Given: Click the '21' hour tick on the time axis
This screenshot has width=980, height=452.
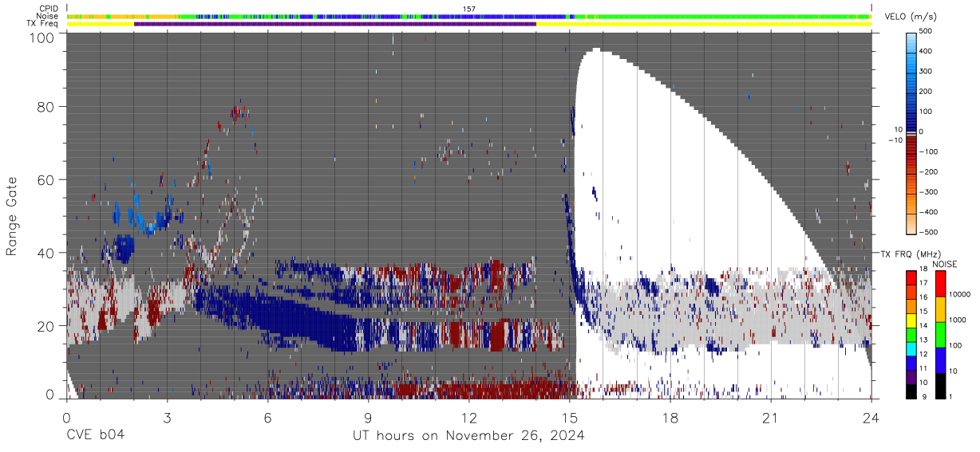Looking at the screenshot, I should point(771,417).
